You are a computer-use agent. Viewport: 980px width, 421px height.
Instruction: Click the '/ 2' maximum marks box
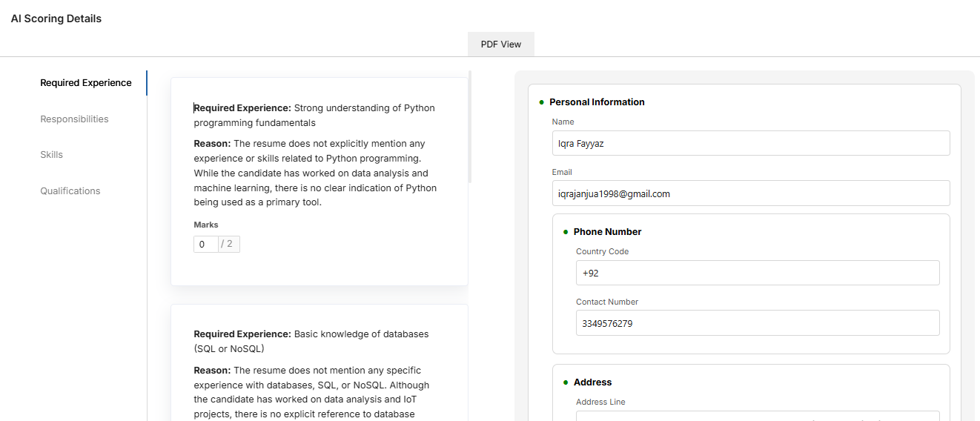click(x=229, y=244)
